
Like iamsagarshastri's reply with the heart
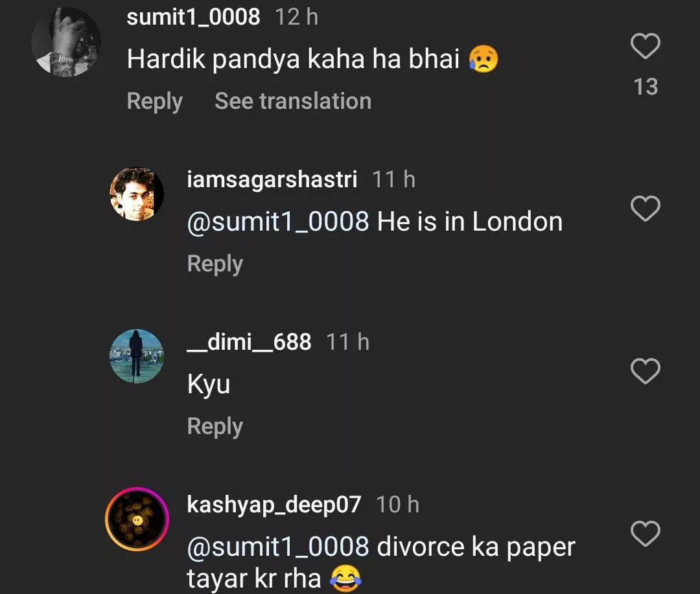pos(645,209)
